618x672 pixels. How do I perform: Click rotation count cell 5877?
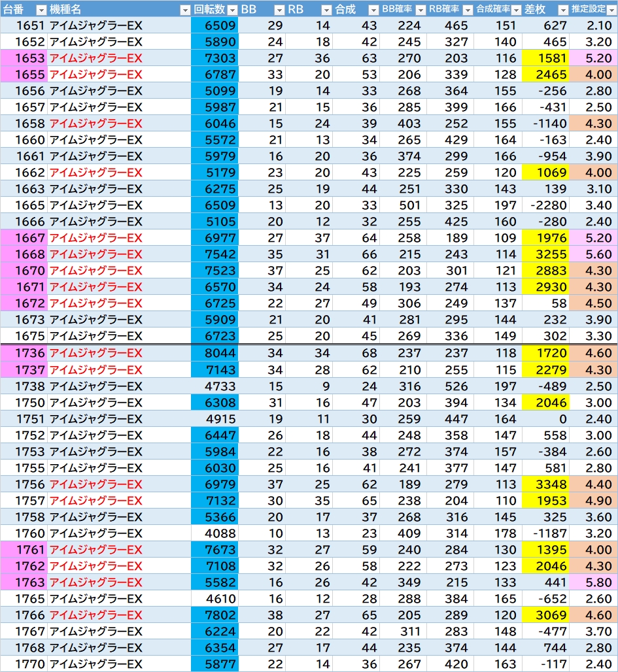click(215, 664)
